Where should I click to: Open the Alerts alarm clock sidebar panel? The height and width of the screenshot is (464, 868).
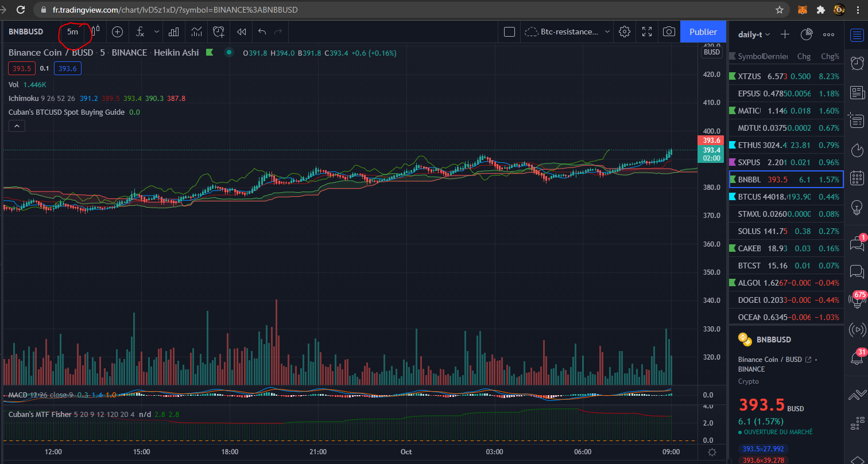pos(857,63)
